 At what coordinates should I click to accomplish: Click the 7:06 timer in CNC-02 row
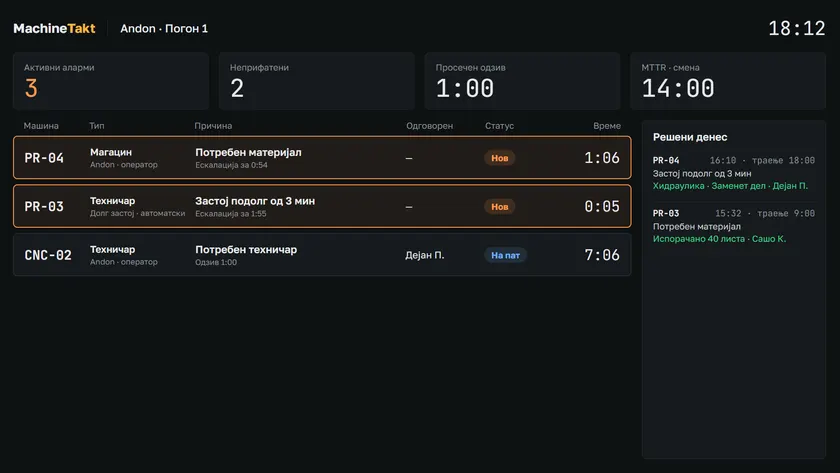click(602, 256)
